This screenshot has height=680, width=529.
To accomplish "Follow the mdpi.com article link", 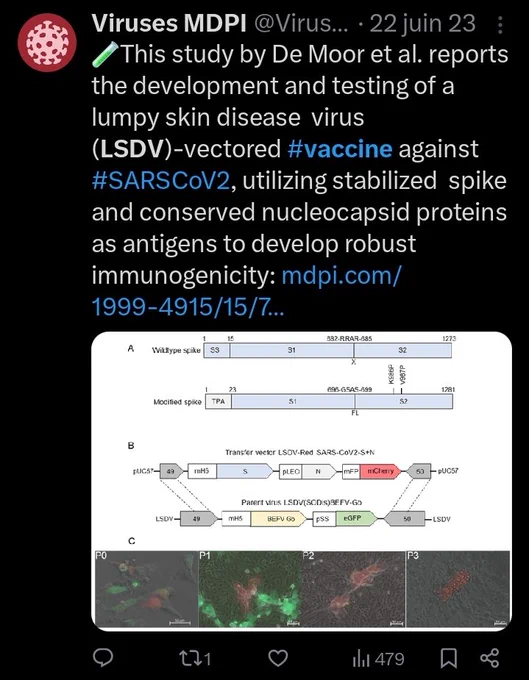I will pyautogui.click(x=247, y=291).
